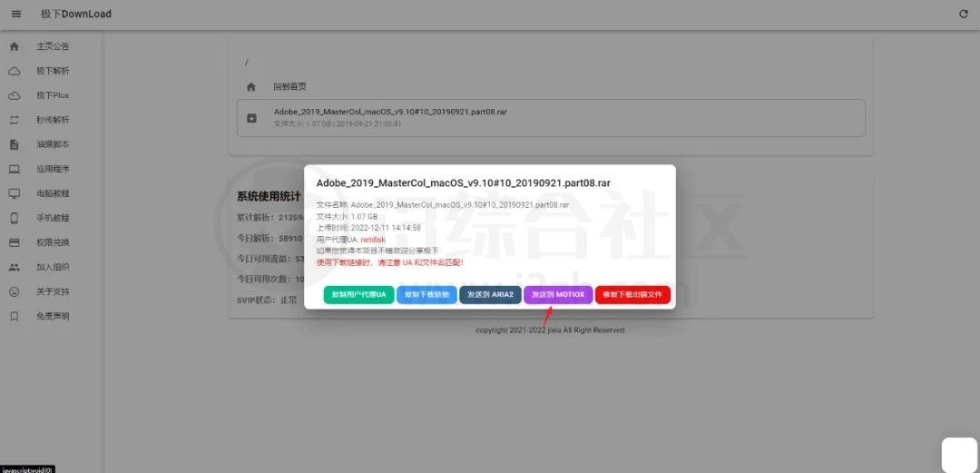Click the cloud icon beside 极下Plus
980x473 pixels.
point(15,95)
